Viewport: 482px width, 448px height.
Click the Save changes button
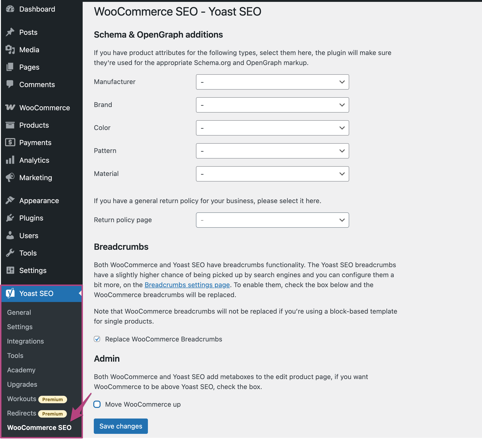pyautogui.click(x=121, y=426)
